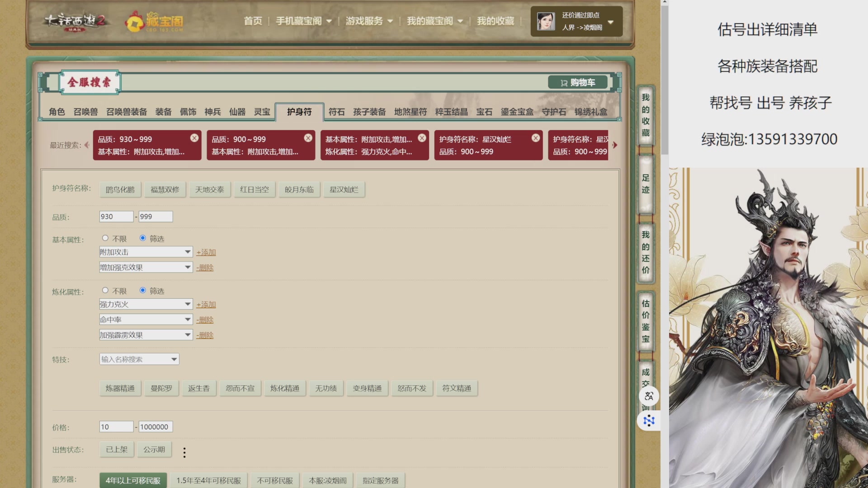Open the 附加攻击 attribute dropdown
868x488 pixels.
pos(146,252)
